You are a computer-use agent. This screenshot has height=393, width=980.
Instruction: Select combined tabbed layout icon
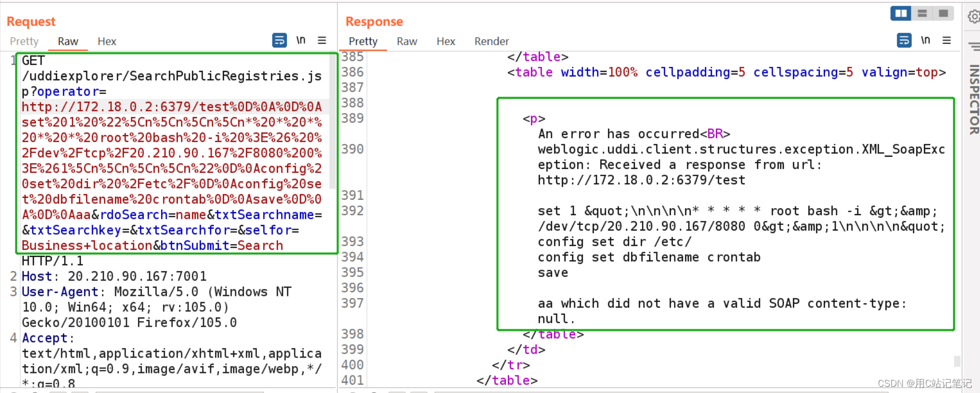[x=944, y=13]
